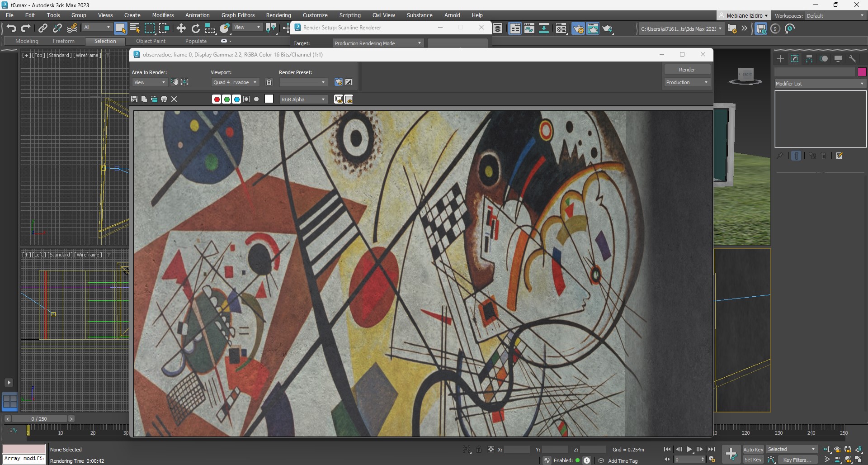The height and width of the screenshot is (465, 868).
Task: Toggle the Lock to Viewport button
Action: 269,82
